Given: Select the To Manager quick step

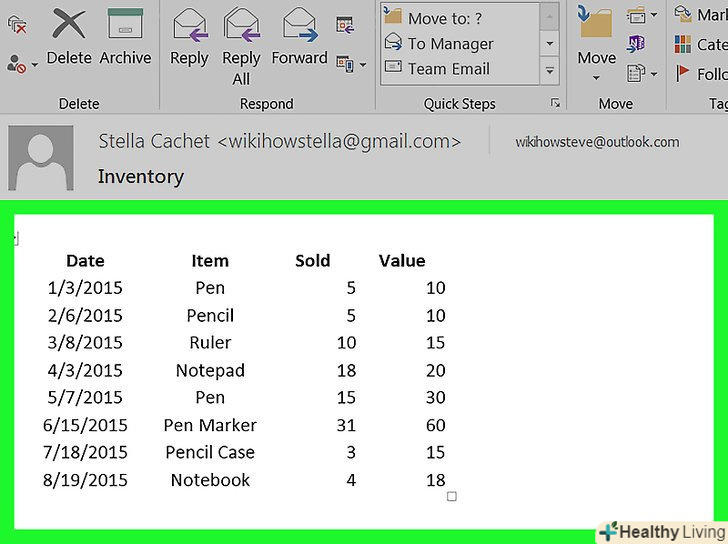Looking at the screenshot, I should (439, 44).
